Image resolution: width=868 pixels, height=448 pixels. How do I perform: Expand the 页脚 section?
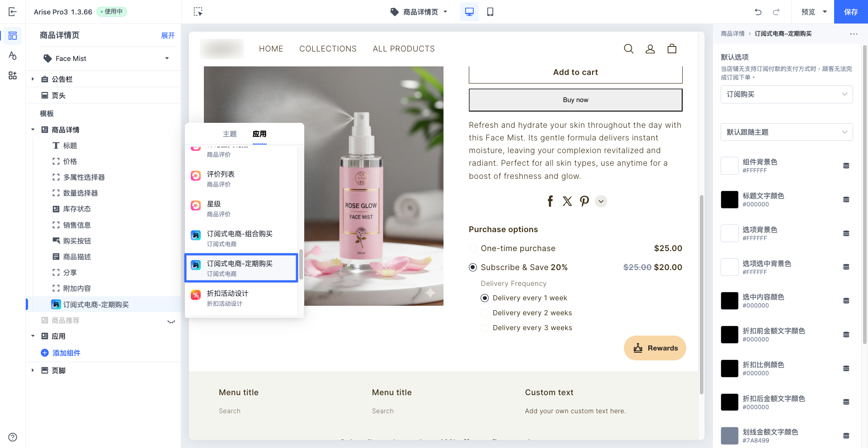(x=33, y=370)
